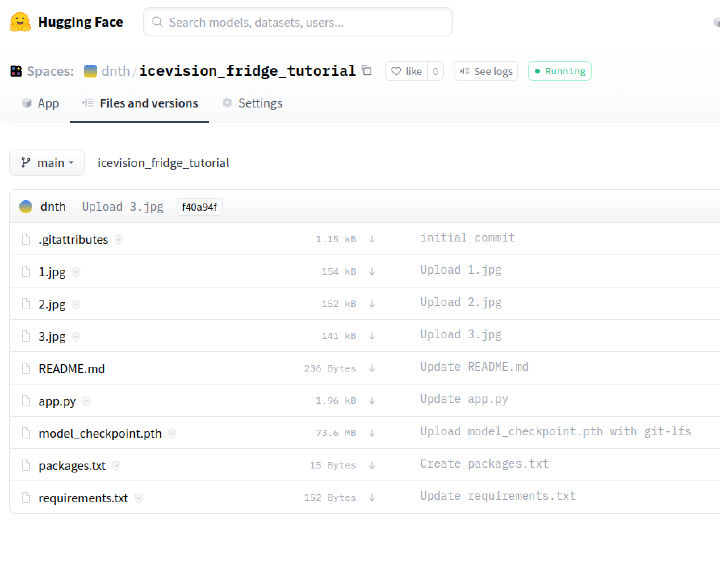This screenshot has width=720, height=571.
Task: Like this Space with the heart button
Action: [406, 71]
